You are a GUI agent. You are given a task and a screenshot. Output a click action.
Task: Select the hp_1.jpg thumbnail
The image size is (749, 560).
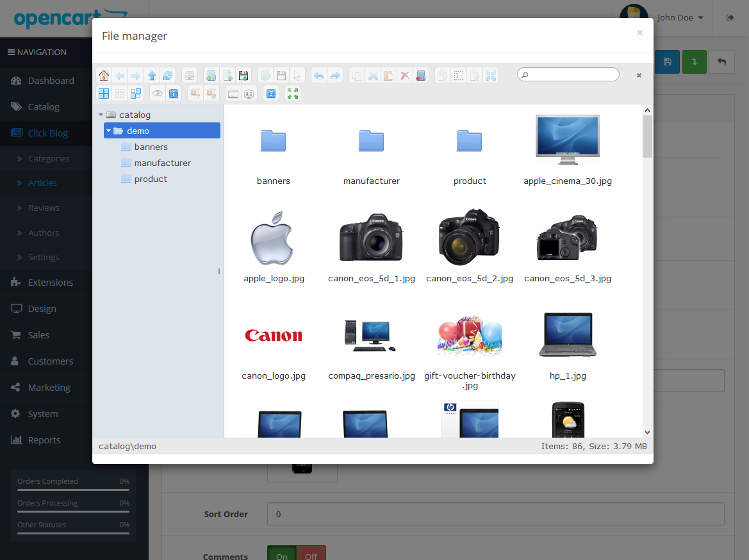pyautogui.click(x=568, y=335)
